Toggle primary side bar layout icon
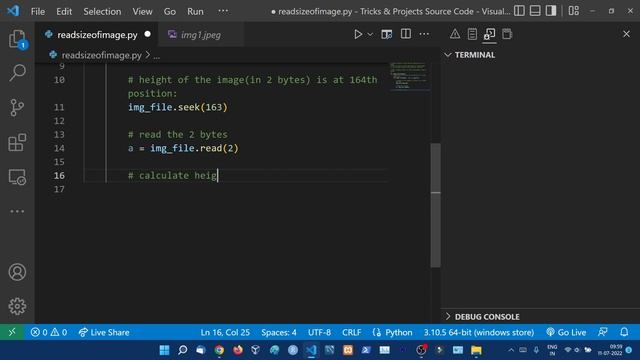Viewport: 640px width, 360px height. click(519, 11)
